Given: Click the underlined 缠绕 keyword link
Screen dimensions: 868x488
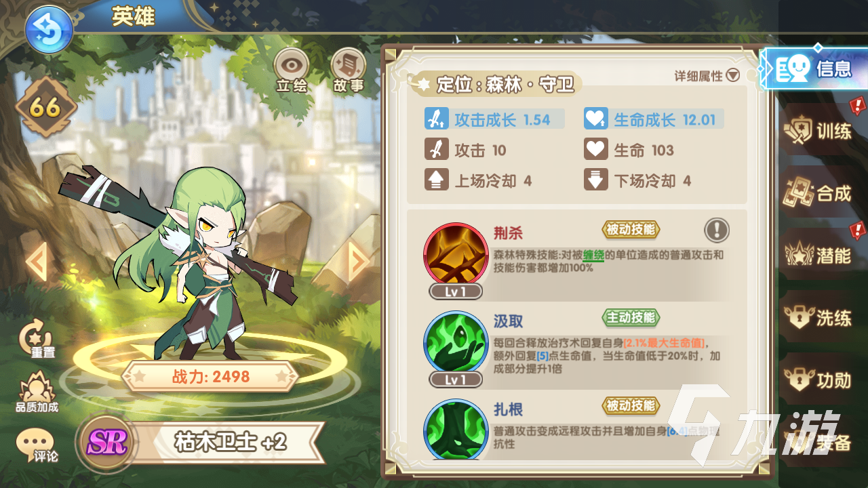Looking at the screenshot, I should [x=593, y=256].
